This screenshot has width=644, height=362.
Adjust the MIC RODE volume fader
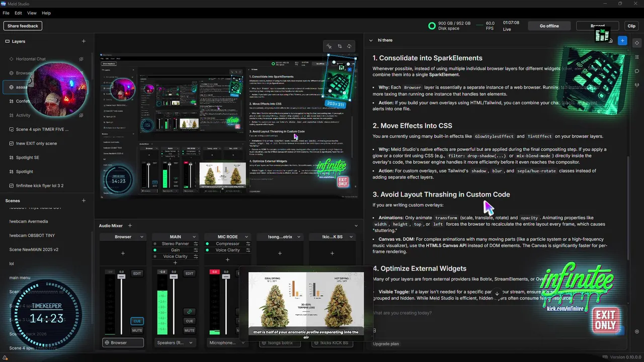click(226, 277)
